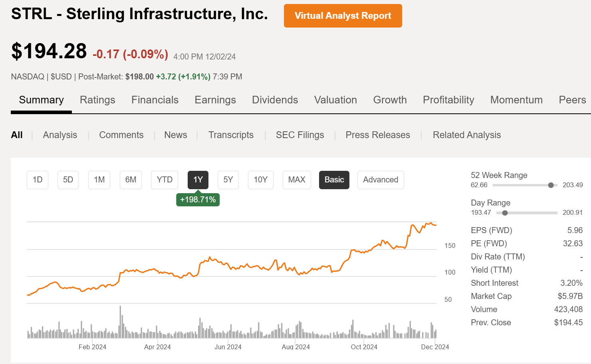Filter feed by SEC Filings

(300, 135)
